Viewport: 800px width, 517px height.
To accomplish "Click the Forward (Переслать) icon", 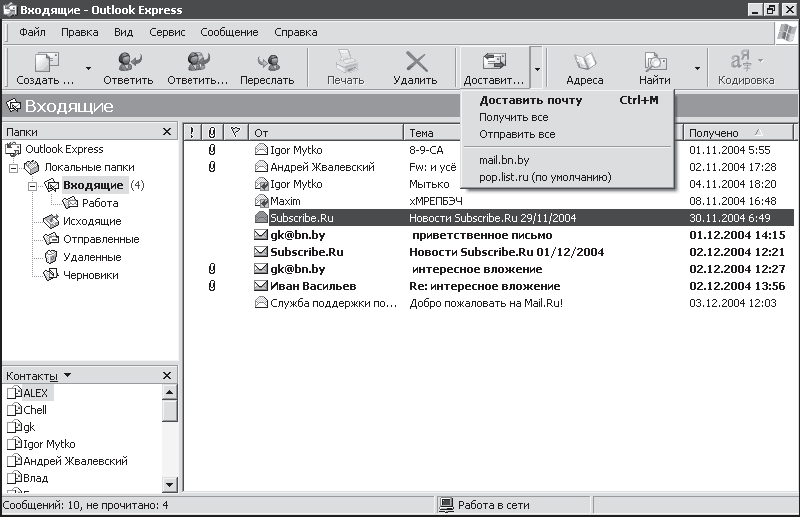I will 268,62.
